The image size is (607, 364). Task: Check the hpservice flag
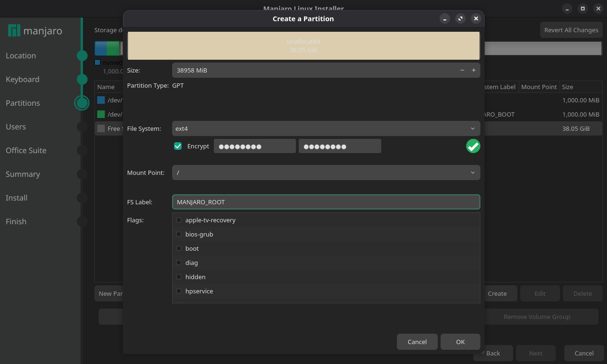179,291
